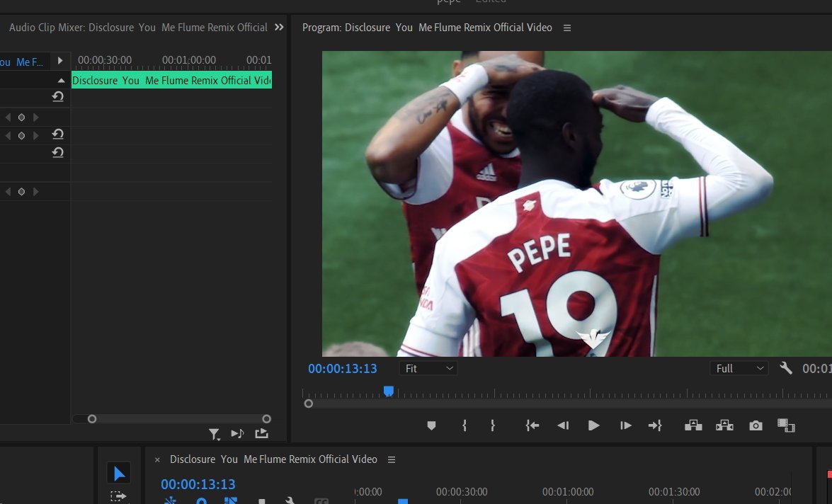Toggle keyframe diamond in the row with a reset icon
This screenshot has height=504, width=832.
pos(22,136)
